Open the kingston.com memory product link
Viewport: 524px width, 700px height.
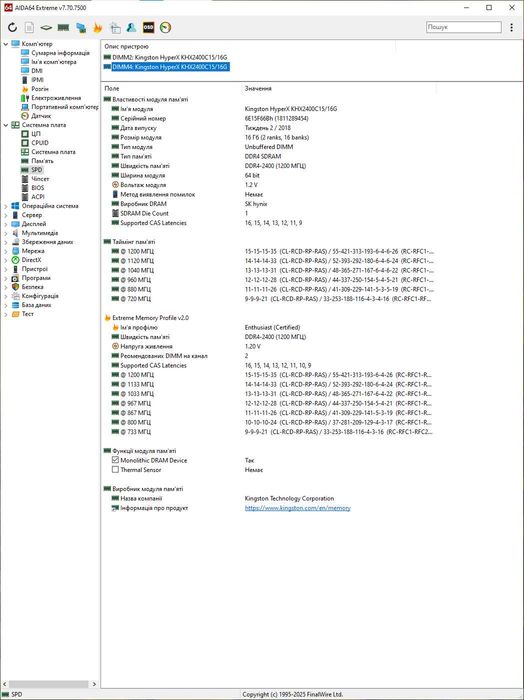click(x=297, y=508)
